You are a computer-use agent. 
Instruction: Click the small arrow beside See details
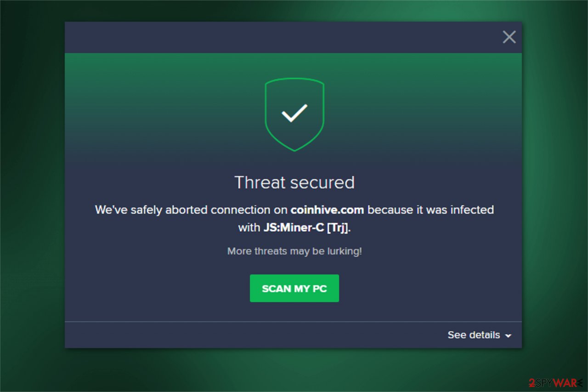(x=508, y=336)
